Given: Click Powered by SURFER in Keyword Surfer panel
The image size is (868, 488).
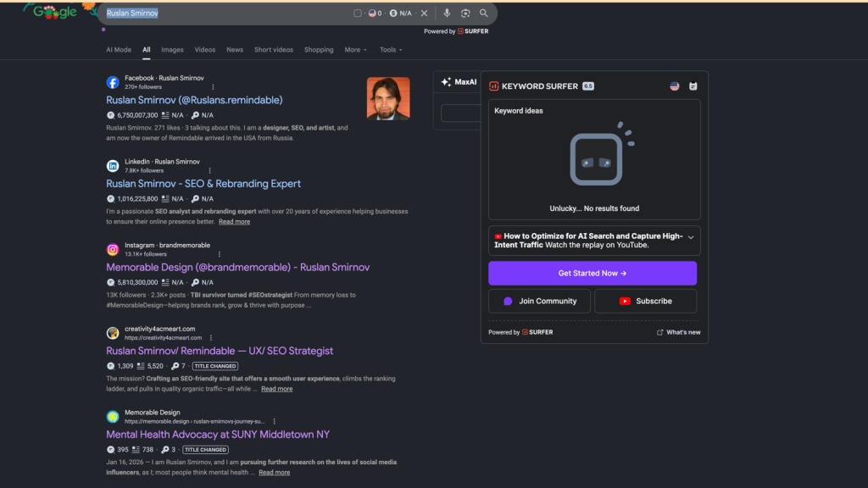Looking at the screenshot, I should coord(520,332).
